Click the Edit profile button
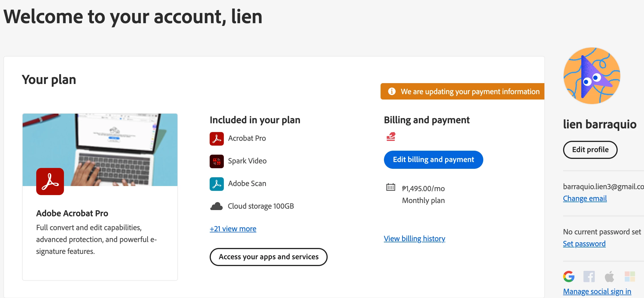This screenshot has height=298, width=644. click(590, 150)
